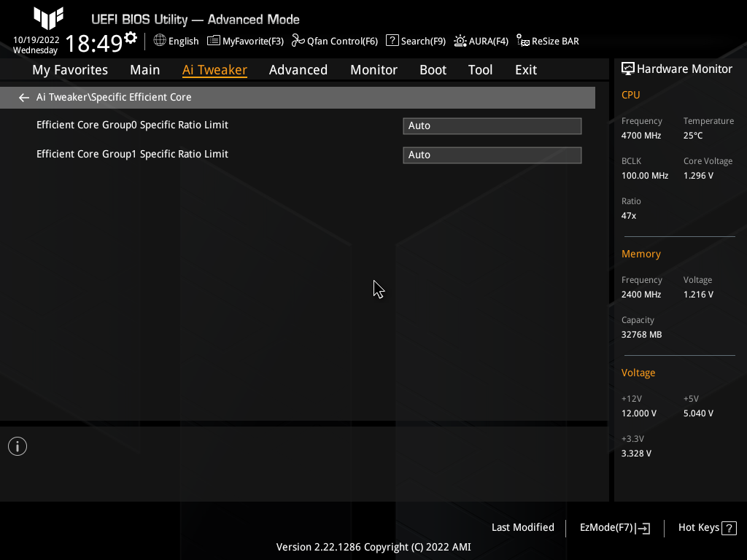Open the Boot menu tab
This screenshot has width=747, height=560.
(x=433, y=69)
